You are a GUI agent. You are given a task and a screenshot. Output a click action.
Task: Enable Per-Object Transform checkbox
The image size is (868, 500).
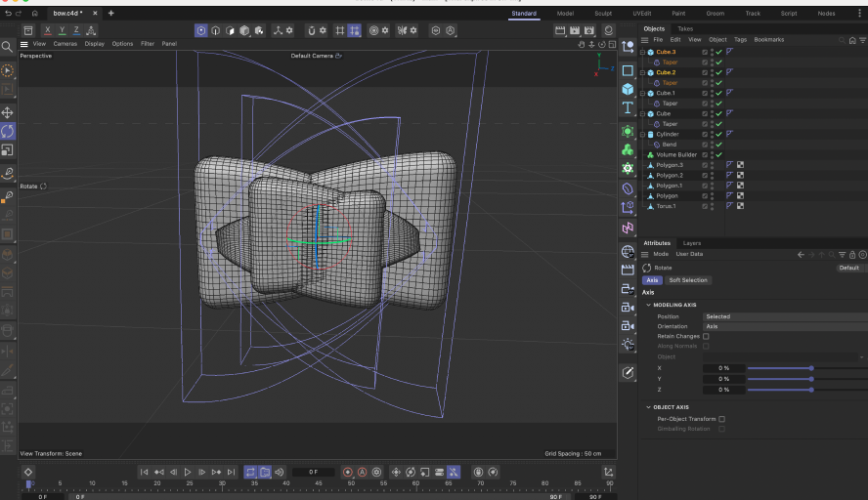pos(721,419)
